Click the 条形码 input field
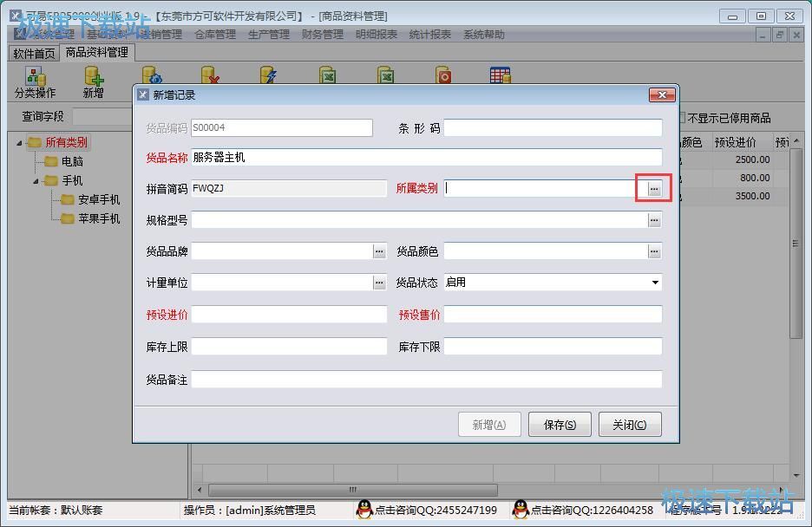The image size is (812, 527). 553,127
